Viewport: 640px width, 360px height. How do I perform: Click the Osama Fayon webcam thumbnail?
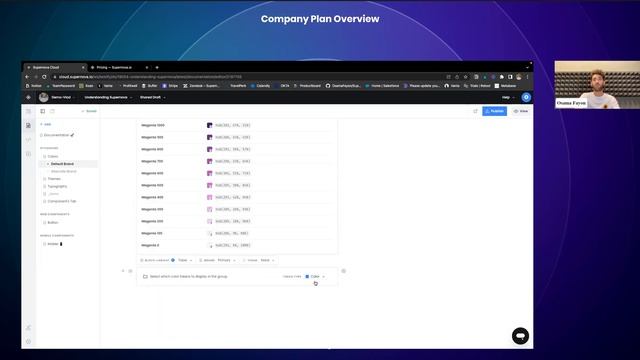[x=597, y=84]
